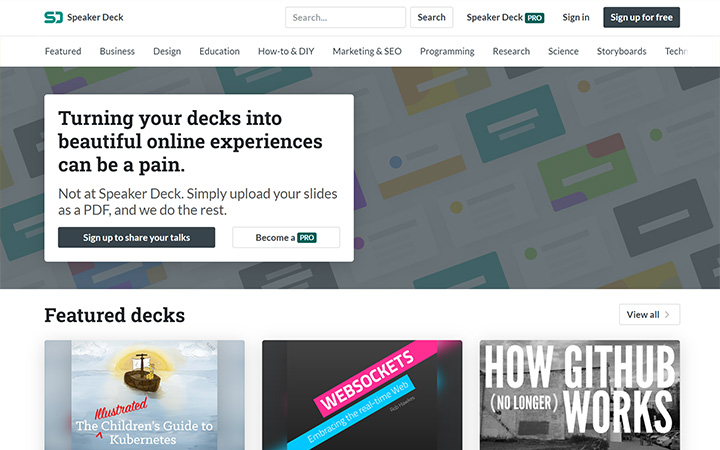Focus the Search input field
The width and height of the screenshot is (720, 450).
(345, 17)
